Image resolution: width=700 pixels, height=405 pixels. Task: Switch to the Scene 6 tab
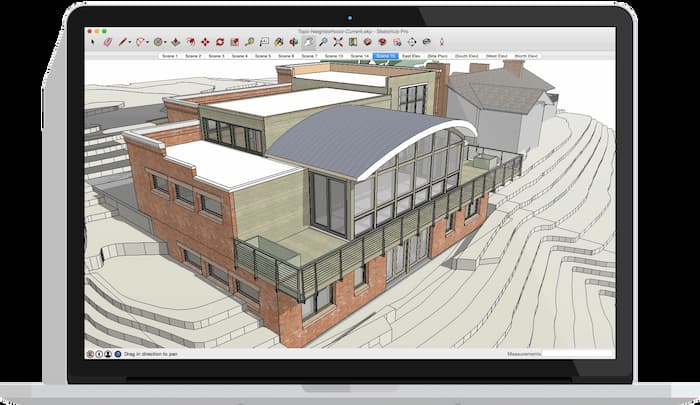pyautogui.click(x=286, y=56)
